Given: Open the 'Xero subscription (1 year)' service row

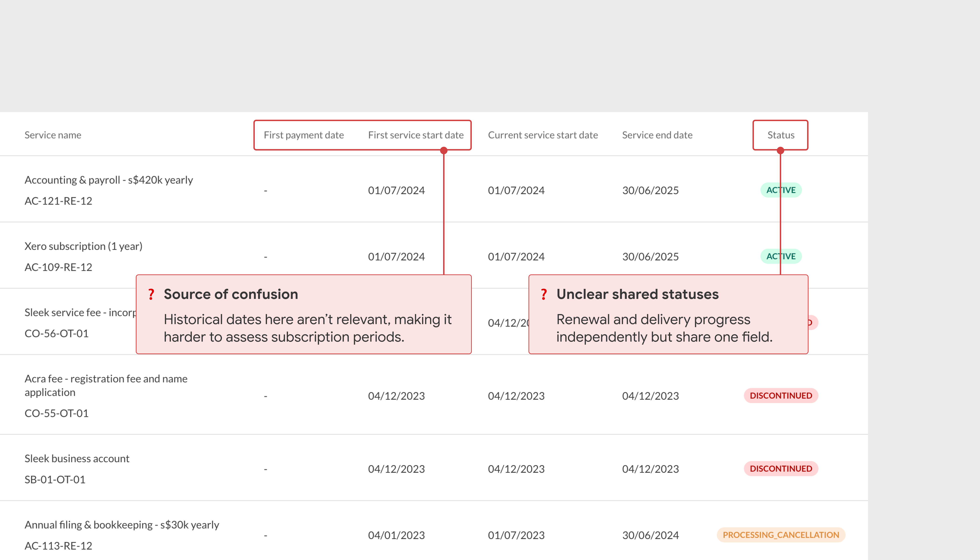Looking at the screenshot, I should 84,246.
